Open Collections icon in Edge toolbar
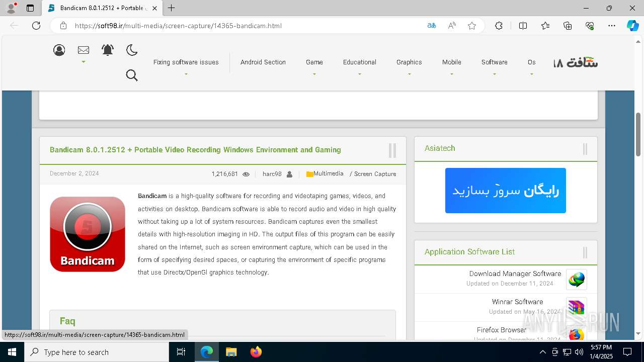 (568, 26)
